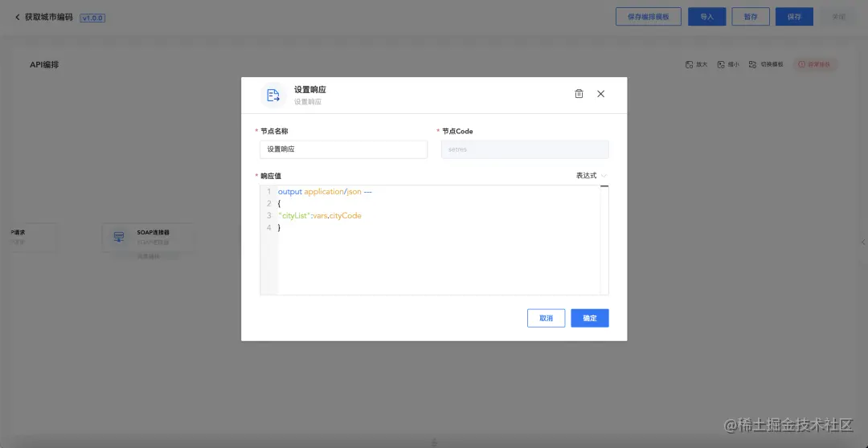Click the 导入 import button

(707, 17)
